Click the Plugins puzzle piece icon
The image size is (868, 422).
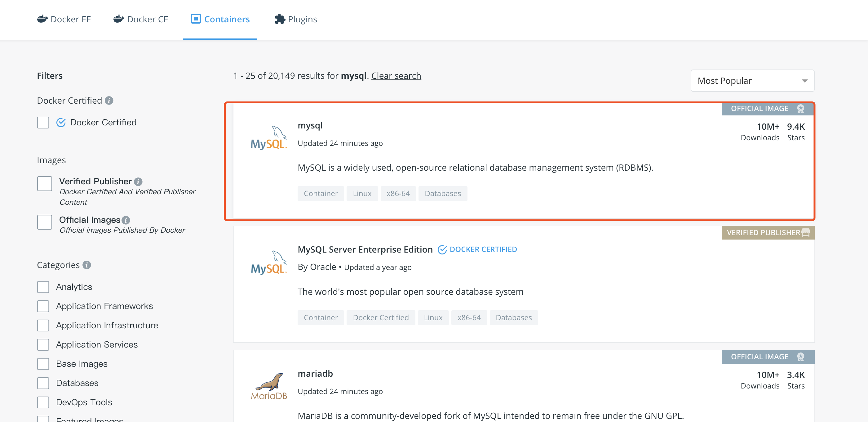(280, 19)
